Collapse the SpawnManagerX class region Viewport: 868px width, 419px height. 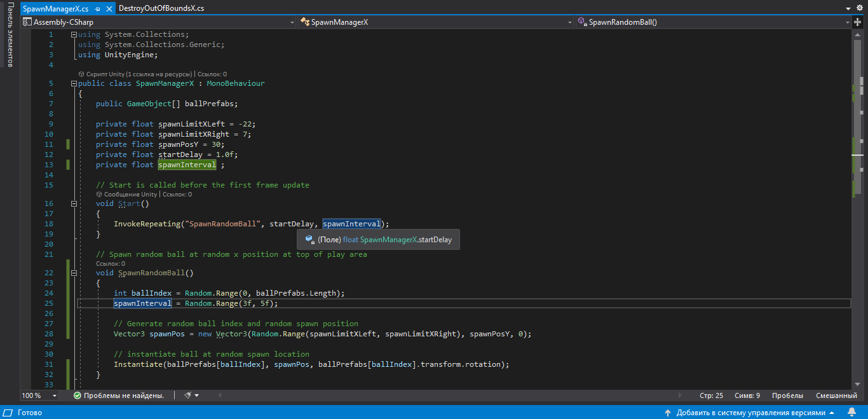pos(74,83)
